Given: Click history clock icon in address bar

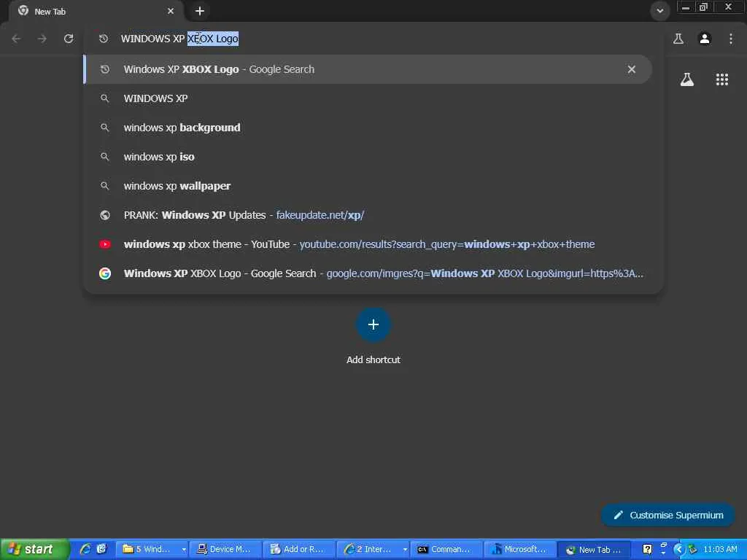Looking at the screenshot, I should click(104, 39).
